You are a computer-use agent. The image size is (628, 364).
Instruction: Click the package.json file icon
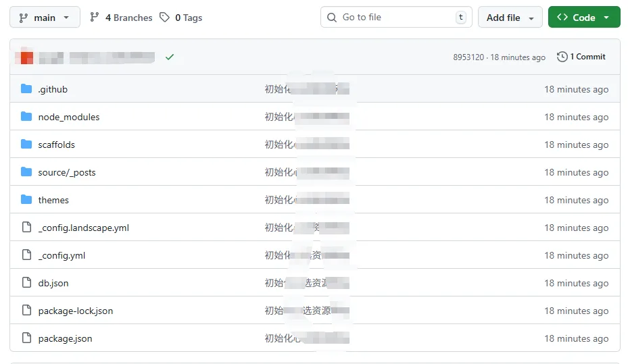tap(26, 338)
